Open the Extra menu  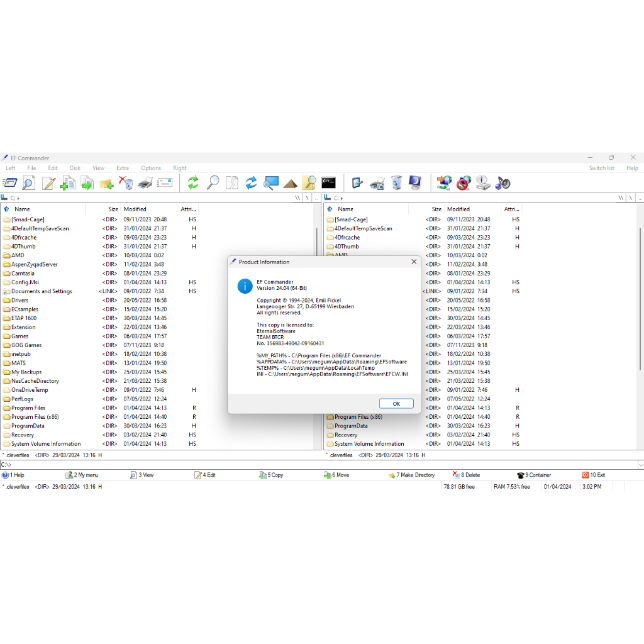123,168
